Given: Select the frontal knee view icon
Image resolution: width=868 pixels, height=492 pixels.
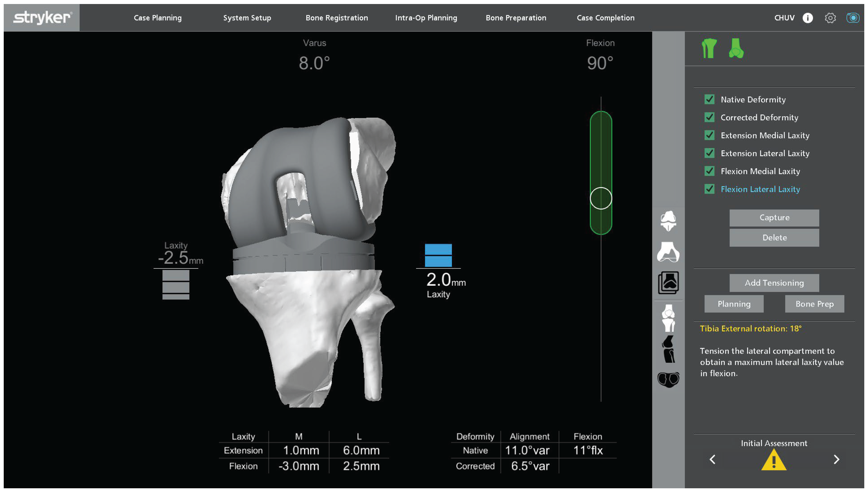Looking at the screenshot, I should pos(668,318).
